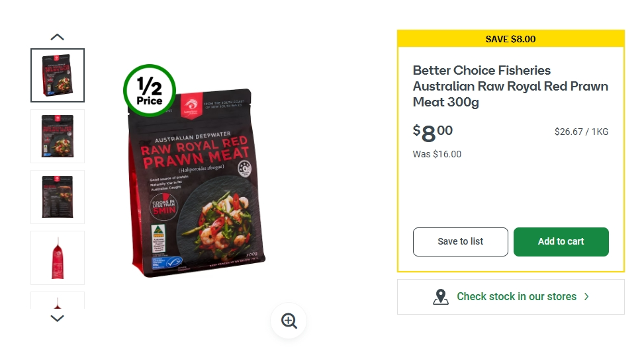Save the product to a list
The image size is (644, 355).
click(x=461, y=242)
